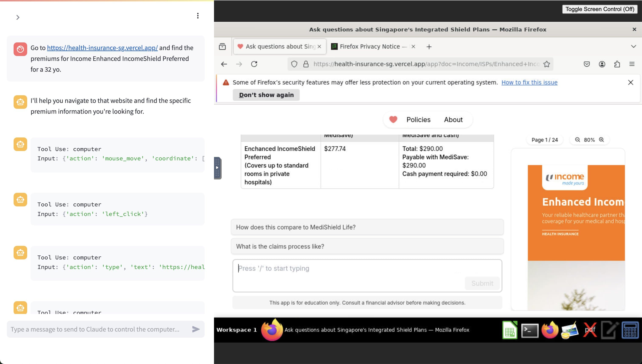The width and height of the screenshot is (642, 364).
Task: Reload the current page
Action: click(x=254, y=64)
